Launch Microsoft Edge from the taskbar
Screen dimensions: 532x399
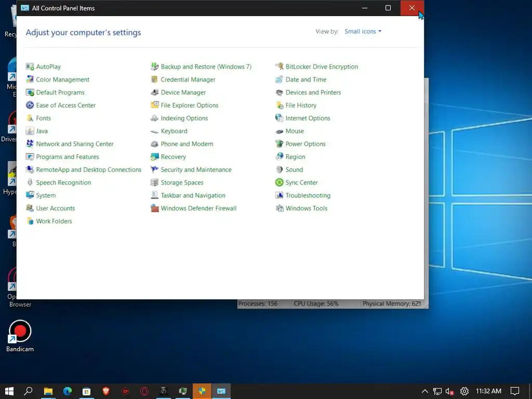click(67, 391)
